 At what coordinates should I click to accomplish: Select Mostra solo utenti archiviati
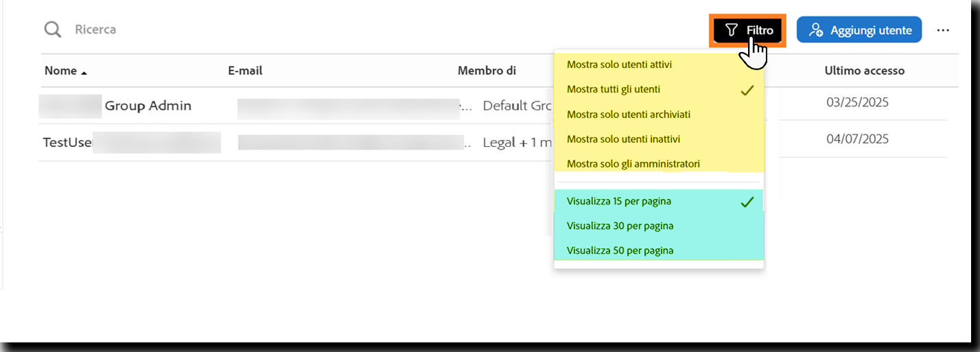628,114
